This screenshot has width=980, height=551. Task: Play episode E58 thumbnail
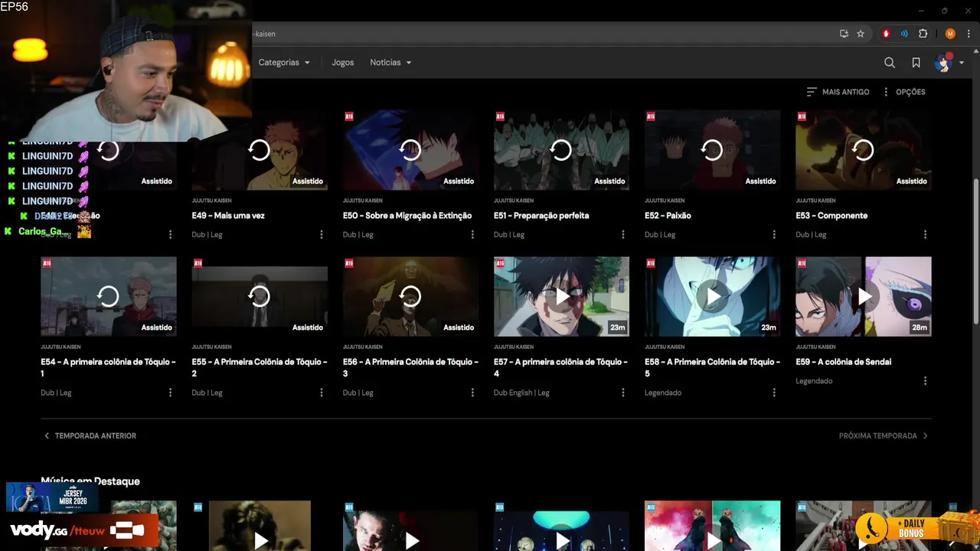712,296
